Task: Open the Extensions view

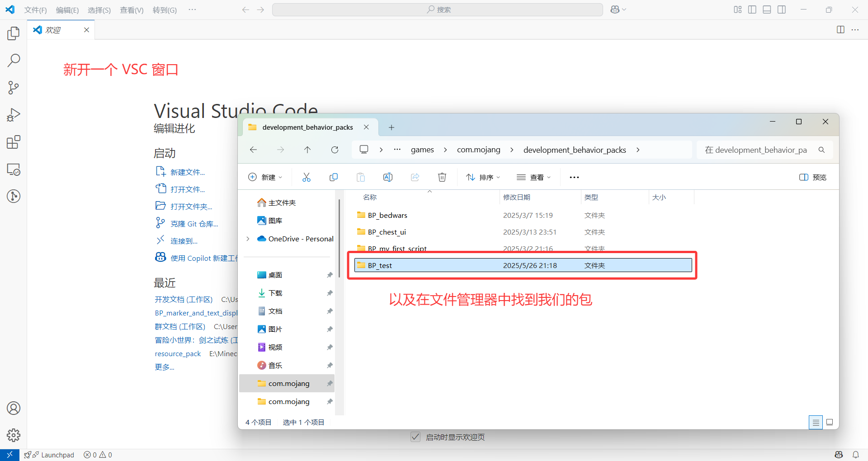Action: 14,142
